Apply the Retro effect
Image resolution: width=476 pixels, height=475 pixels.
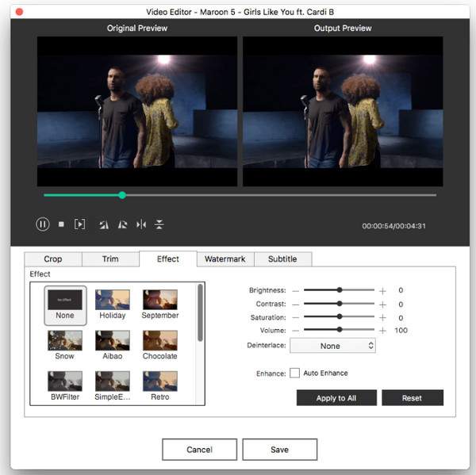[160, 386]
